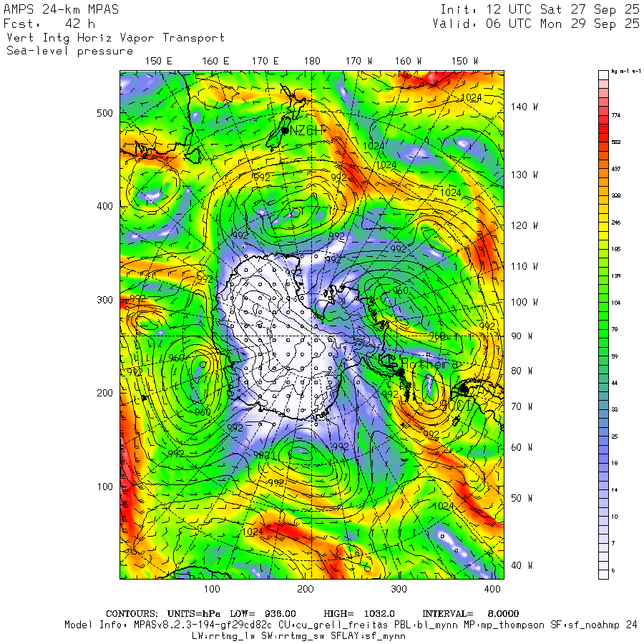Click the 'LOW= 936.00' legend text

(x=263, y=614)
